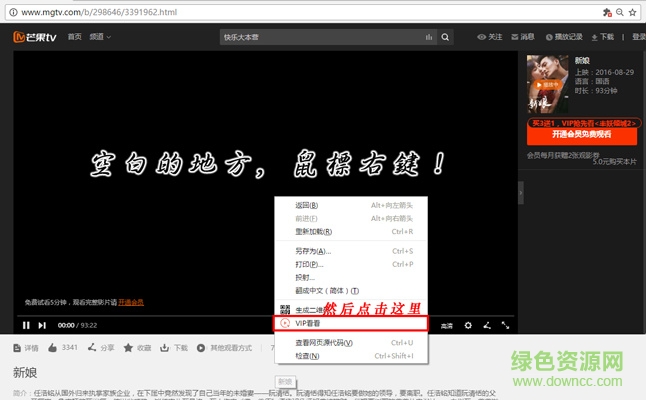Open 关注 follow in the header

click(490, 37)
